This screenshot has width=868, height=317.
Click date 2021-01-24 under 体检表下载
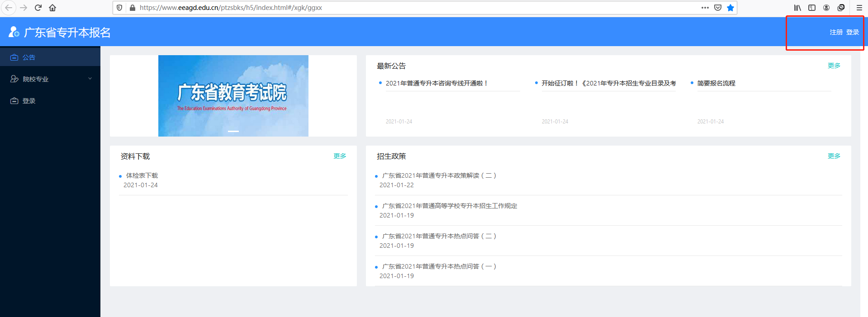(x=141, y=185)
